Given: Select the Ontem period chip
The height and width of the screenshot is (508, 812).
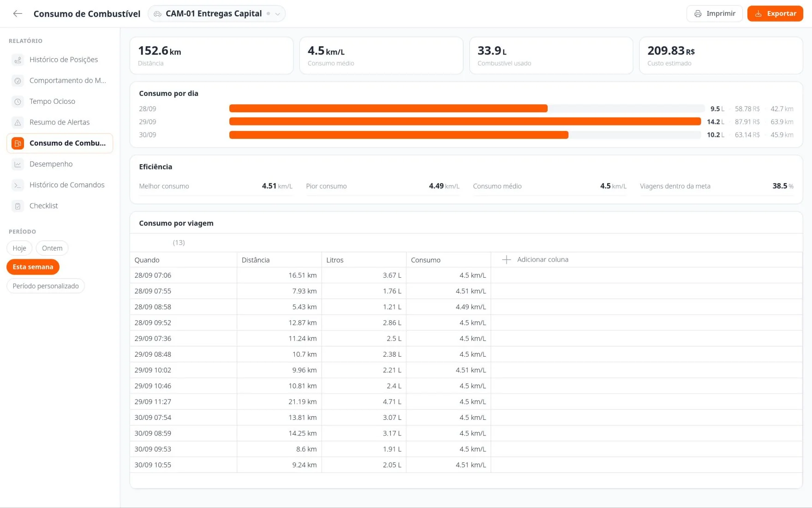Looking at the screenshot, I should click(52, 248).
